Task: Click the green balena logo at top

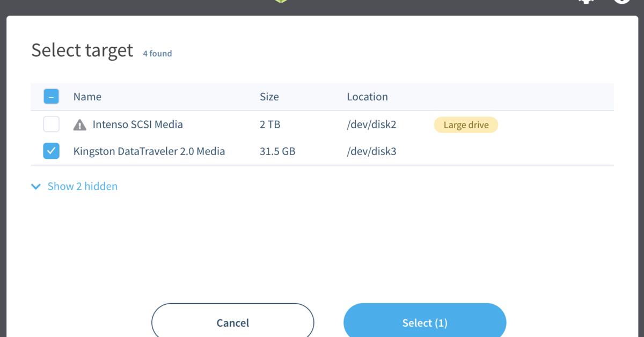Action: click(x=281, y=2)
